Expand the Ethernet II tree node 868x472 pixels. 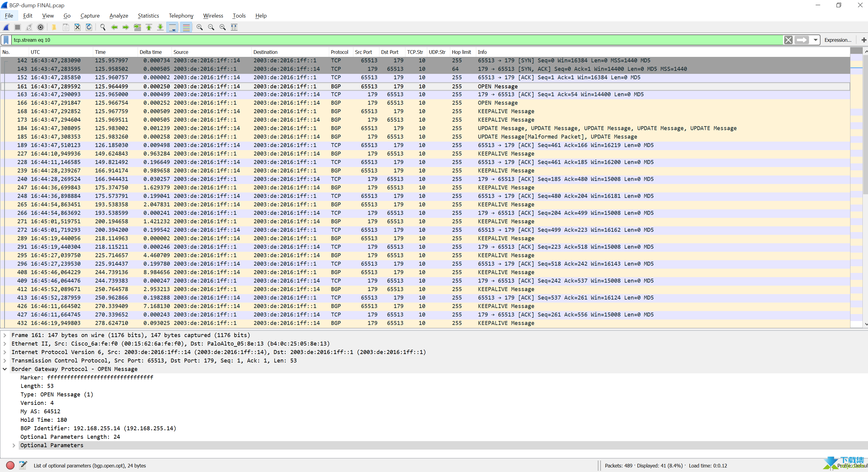5,344
